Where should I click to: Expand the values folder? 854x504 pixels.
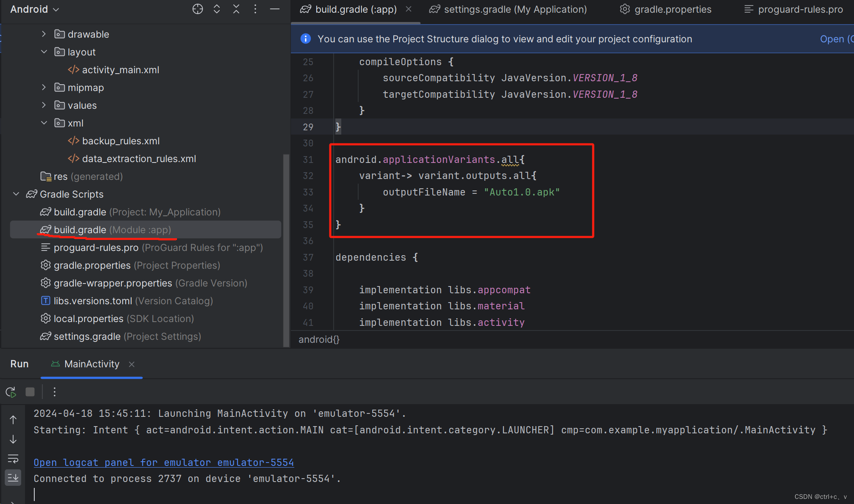(44, 105)
